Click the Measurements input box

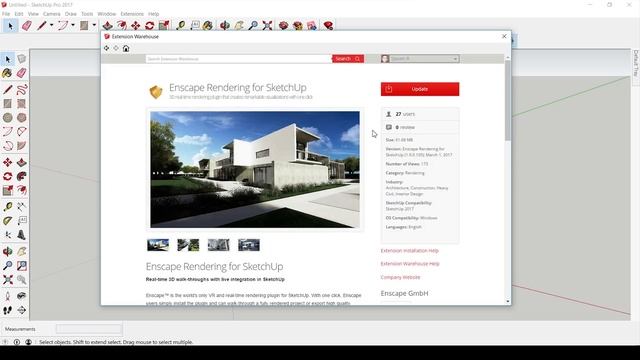[x=89, y=329]
